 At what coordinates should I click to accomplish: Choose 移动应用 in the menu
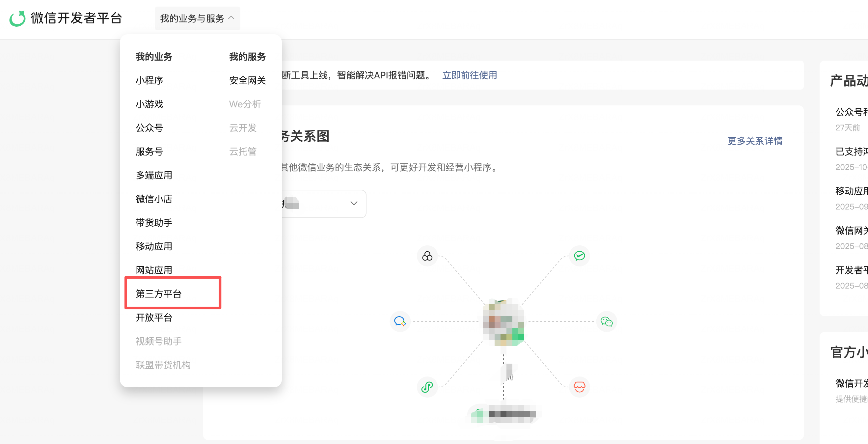pos(154,246)
